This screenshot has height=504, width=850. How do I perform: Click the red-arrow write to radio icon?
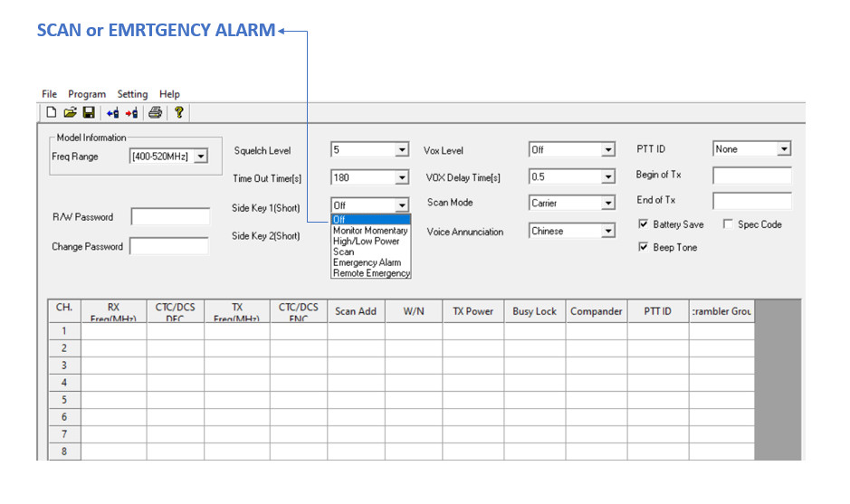pyautogui.click(x=132, y=113)
